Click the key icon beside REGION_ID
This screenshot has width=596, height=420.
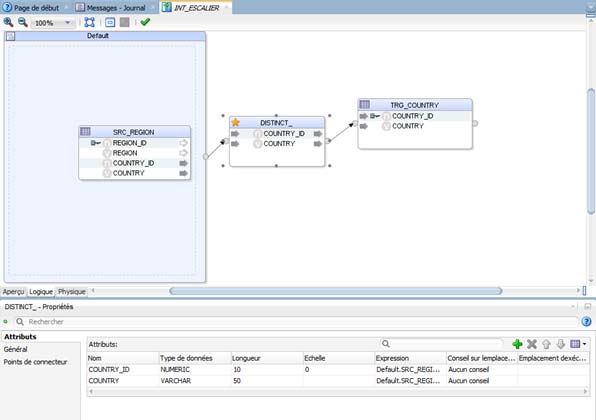pos(95,143)
